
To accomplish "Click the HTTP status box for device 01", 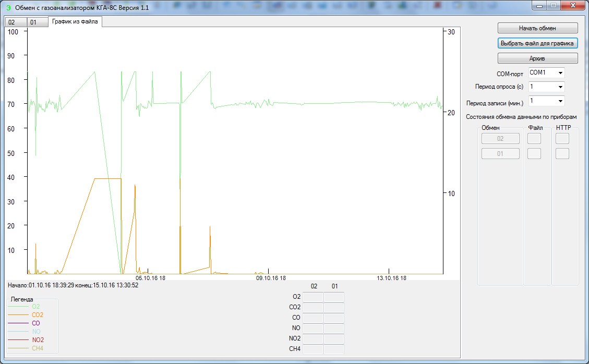I will coord(562,154).
